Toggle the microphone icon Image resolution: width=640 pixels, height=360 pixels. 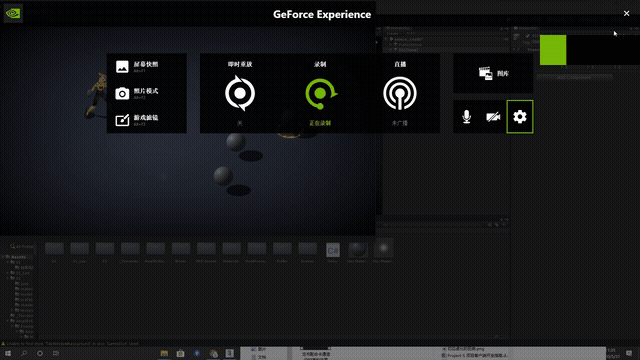pyautogui.click(x=467, y=117)
